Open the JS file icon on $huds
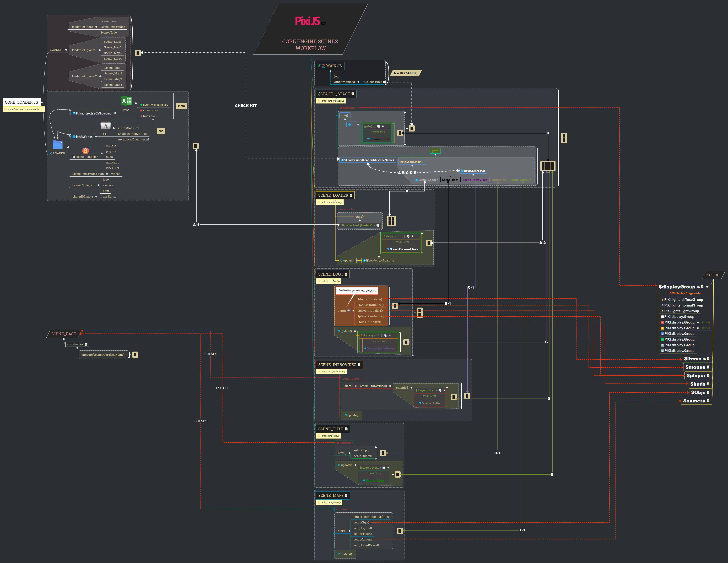Image resolution: width=728 pixels, height=563 pixels. (x=708, y=384)
